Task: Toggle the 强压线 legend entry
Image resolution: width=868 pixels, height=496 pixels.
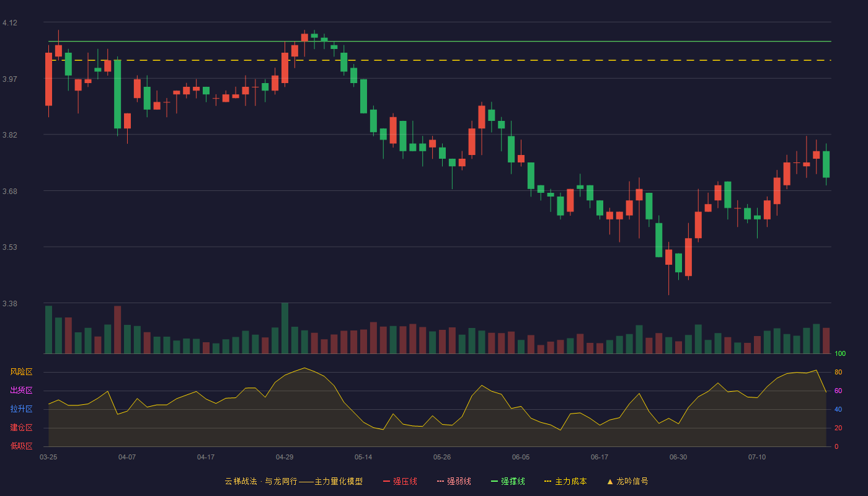Action: coord(400,481)
